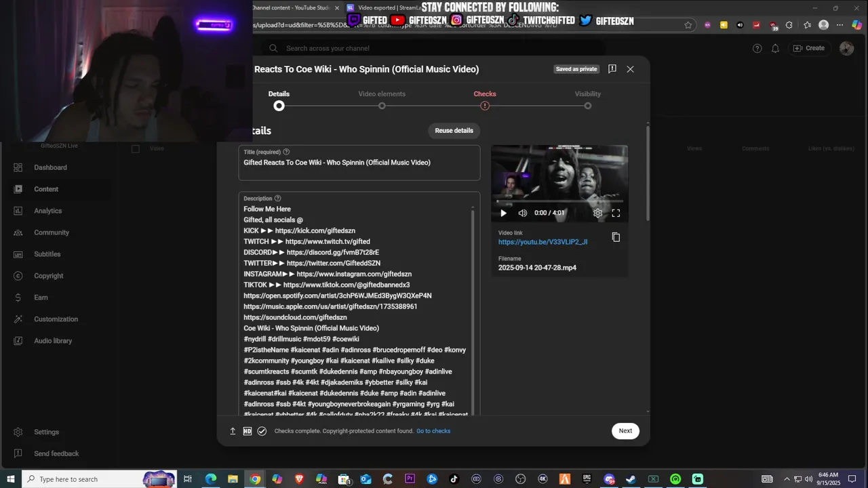Toggle the select-all checkbox in video table
This screenshot has width=868, height=488.
tap(136, 148)
